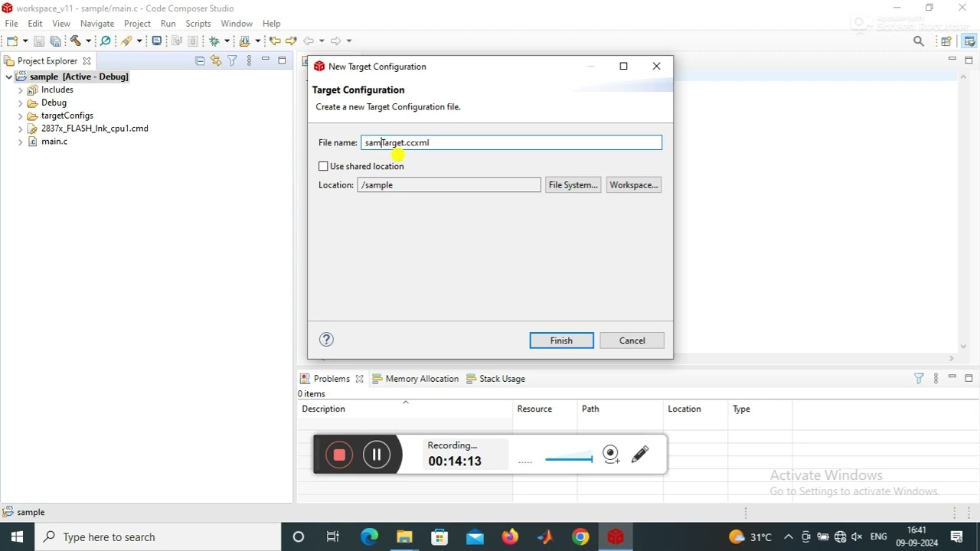Click the dialog help question mark

point(326,340)
